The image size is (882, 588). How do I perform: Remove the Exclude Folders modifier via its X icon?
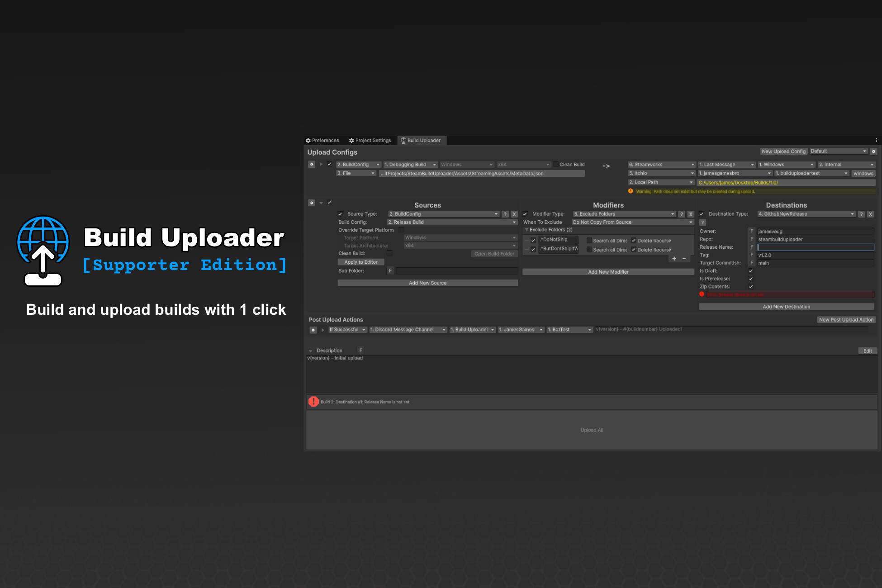click(x=691, y=213)
